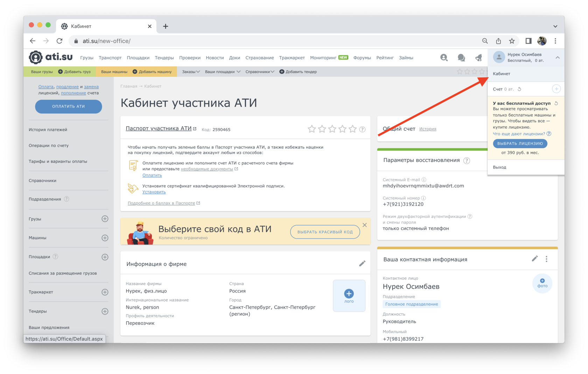
Task: Open new browser tab
Action: tap(166, 26)
